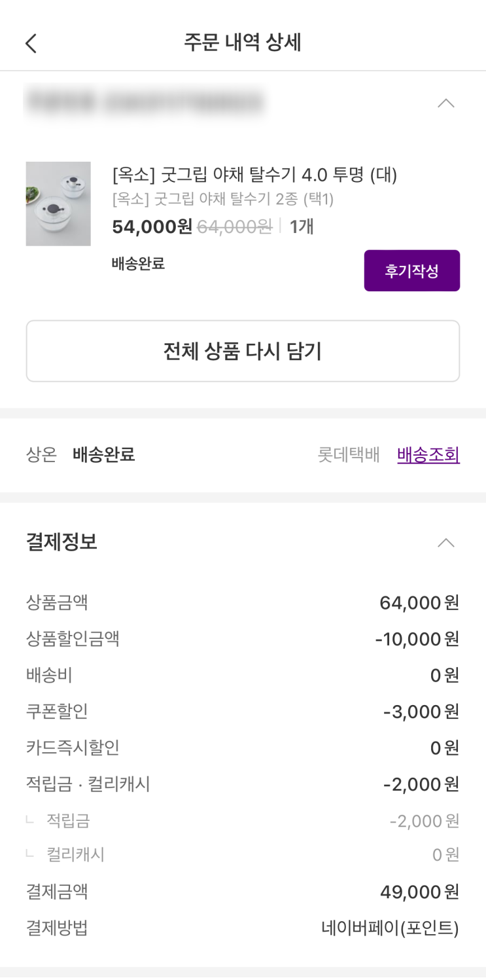Click the 쿠폰할인 row label
Image resolution: width=486 pixels, height=980 pixels.
point(57,711)
